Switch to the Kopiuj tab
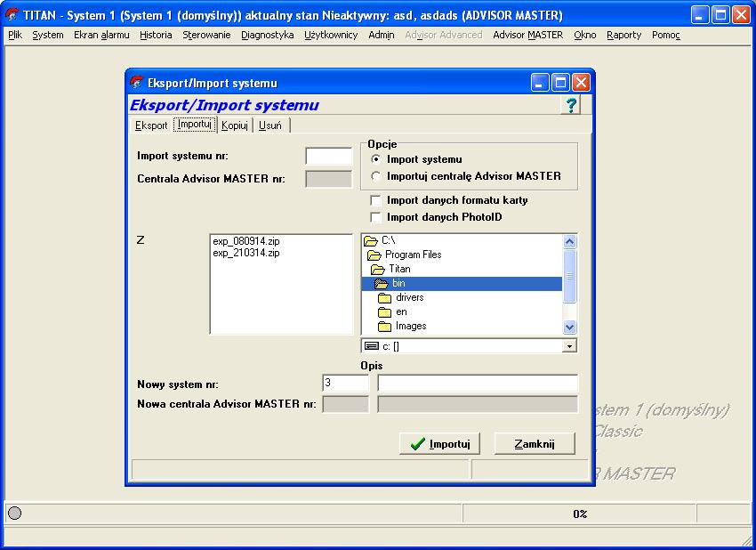The width and height of the screenshot is (756, 550). [235, 125]
